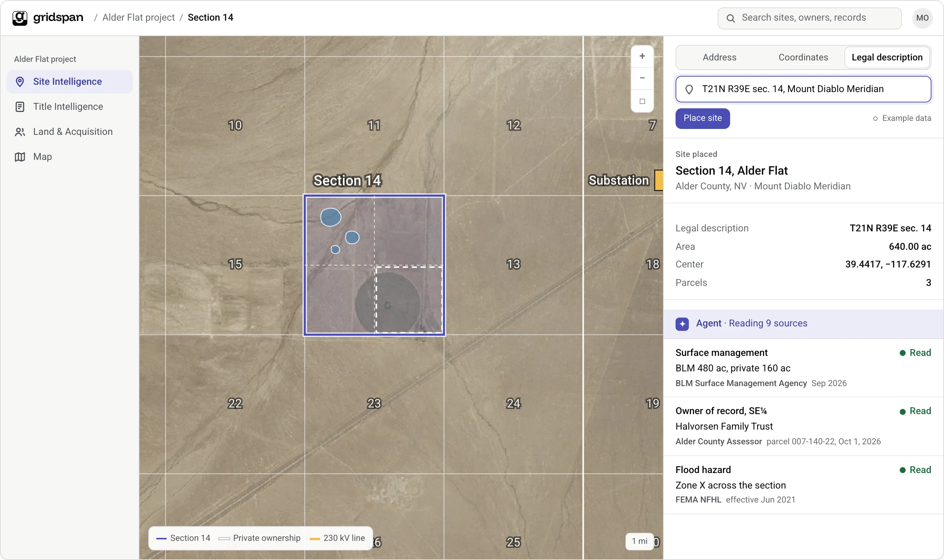Click the Example data link
Screen dimensions: 944x560
[902, 119]
